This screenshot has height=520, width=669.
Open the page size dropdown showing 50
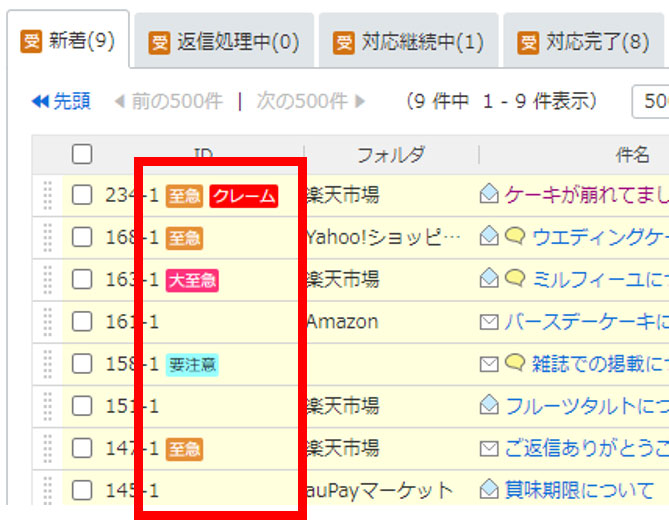651,102
